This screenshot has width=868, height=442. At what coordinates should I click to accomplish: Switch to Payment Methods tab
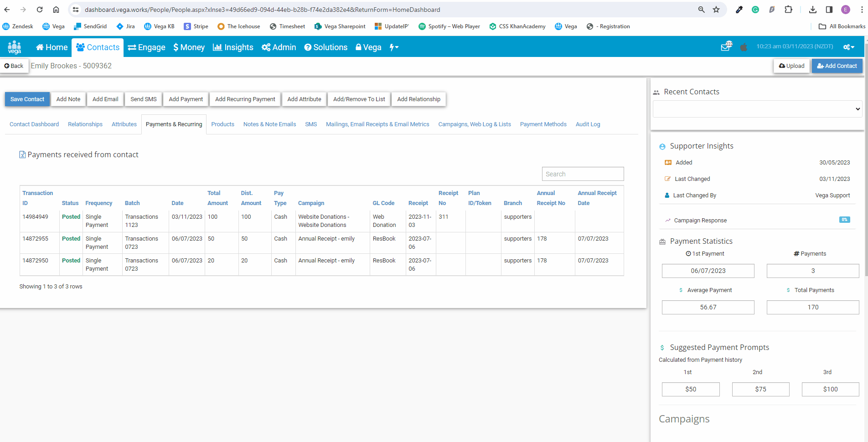(x=543, y=124)
